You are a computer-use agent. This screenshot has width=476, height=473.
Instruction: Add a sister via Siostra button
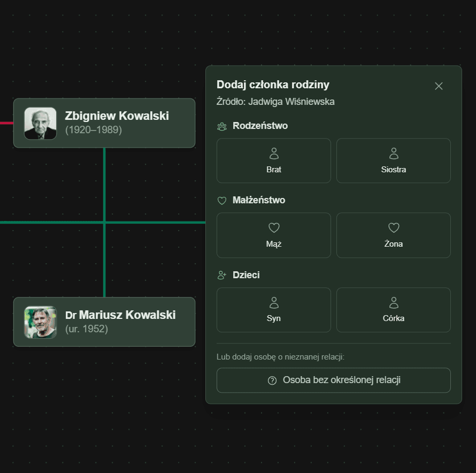[x=394, y=161]
